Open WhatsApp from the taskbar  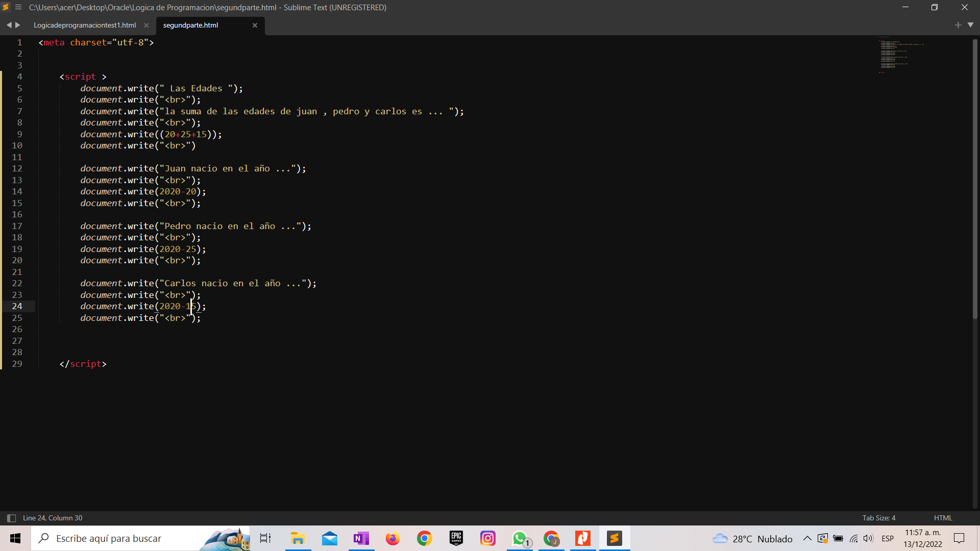tap(520, 538)
